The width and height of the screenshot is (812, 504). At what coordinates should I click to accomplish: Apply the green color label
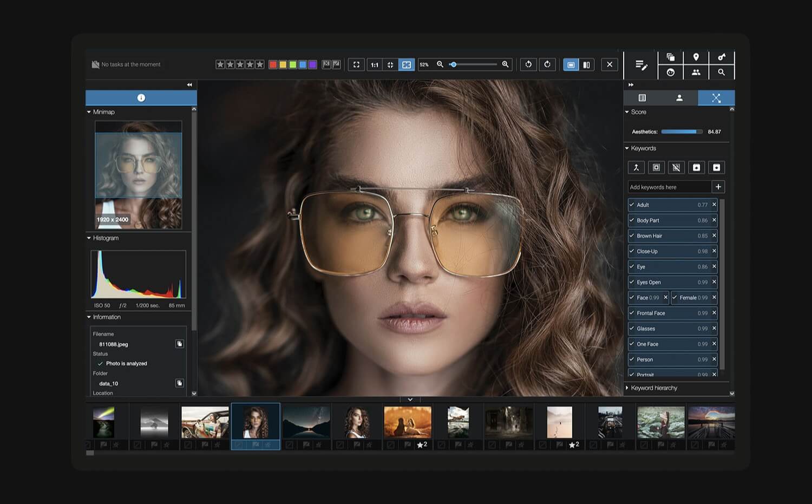pos(293,64)
